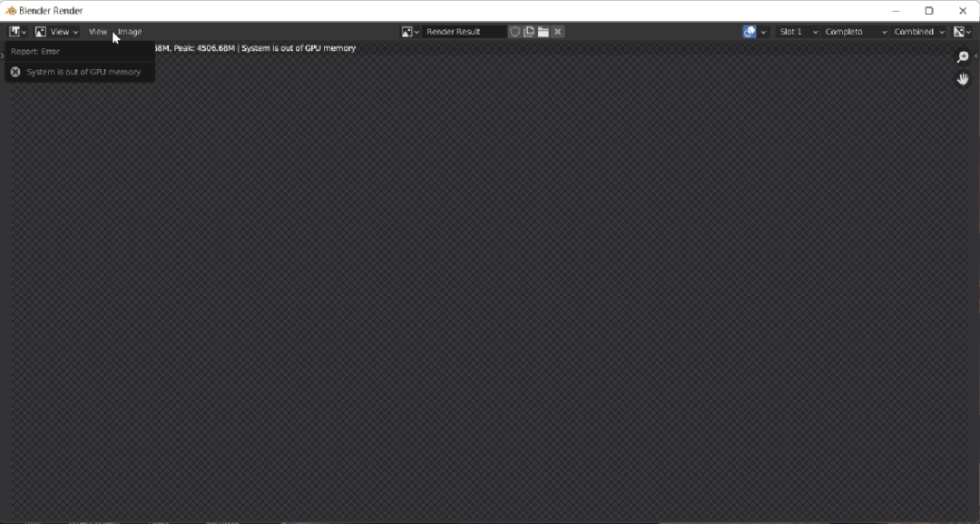The width and height of the screenshot is (980, 524).
Task: Click the pan hand gizmo
Action: tap(963, 80)
